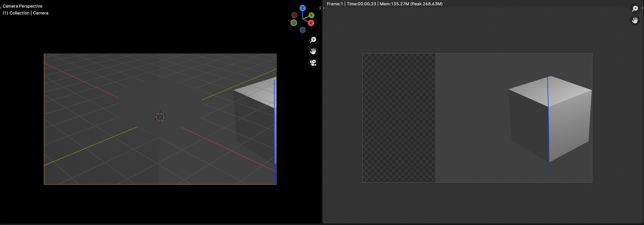The height and width of the screenshot is (225, 644).
Task: Expand the image editor toolbar arrow
Action: click(x=324, y=8)
